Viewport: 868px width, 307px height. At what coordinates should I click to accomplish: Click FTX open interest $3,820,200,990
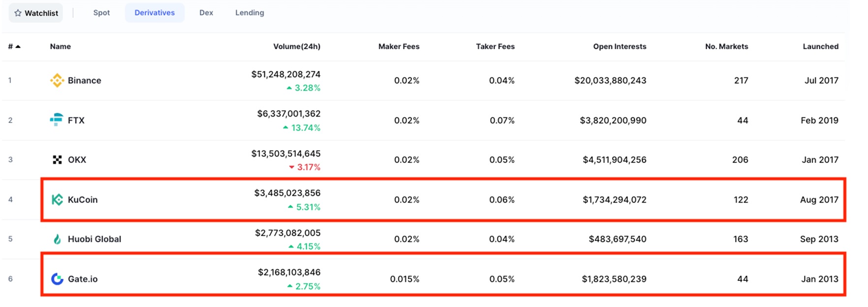coord(613,121)
